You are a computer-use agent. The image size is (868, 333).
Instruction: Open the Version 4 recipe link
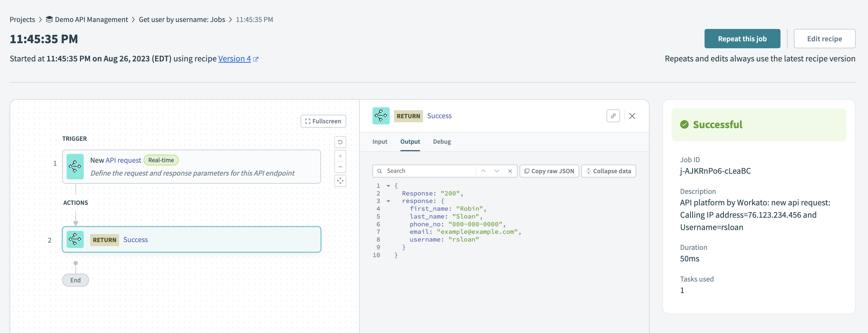(x=235, y=59)
